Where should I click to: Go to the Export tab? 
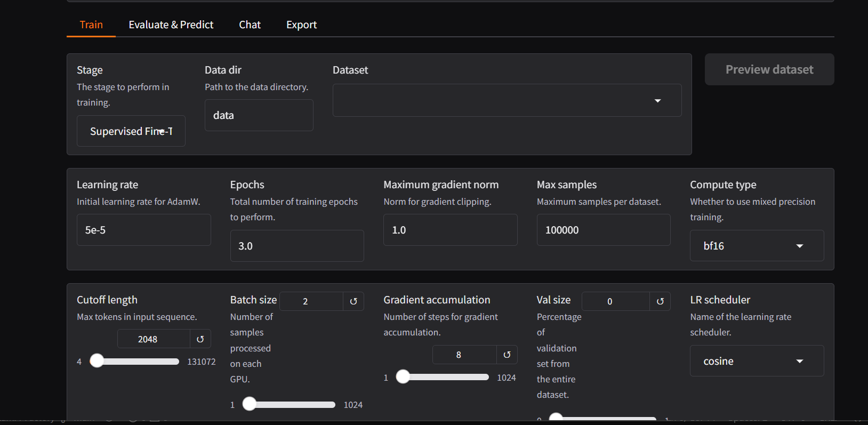click(301, 25)
